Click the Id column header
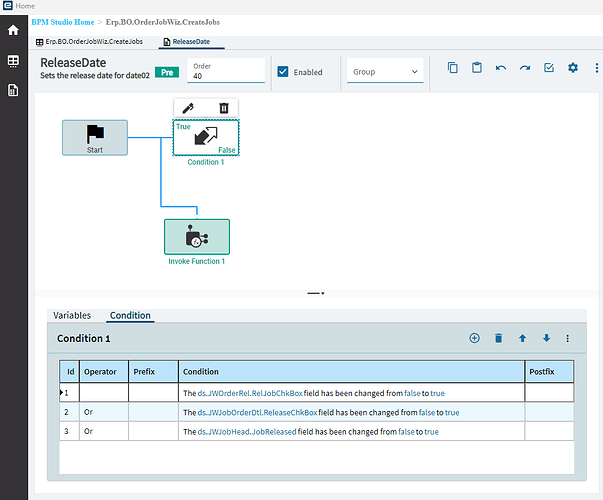603x500 pixels. [70, 372]
